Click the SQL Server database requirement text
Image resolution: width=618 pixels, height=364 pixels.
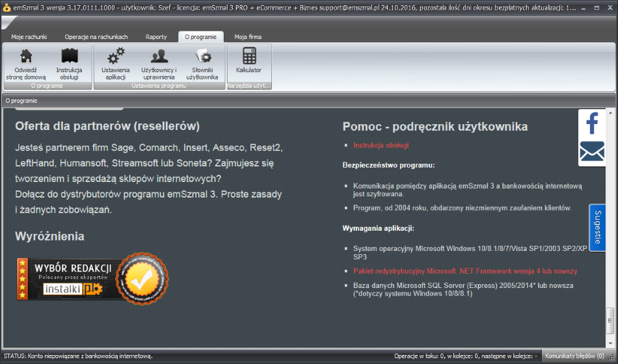[463, 289]
